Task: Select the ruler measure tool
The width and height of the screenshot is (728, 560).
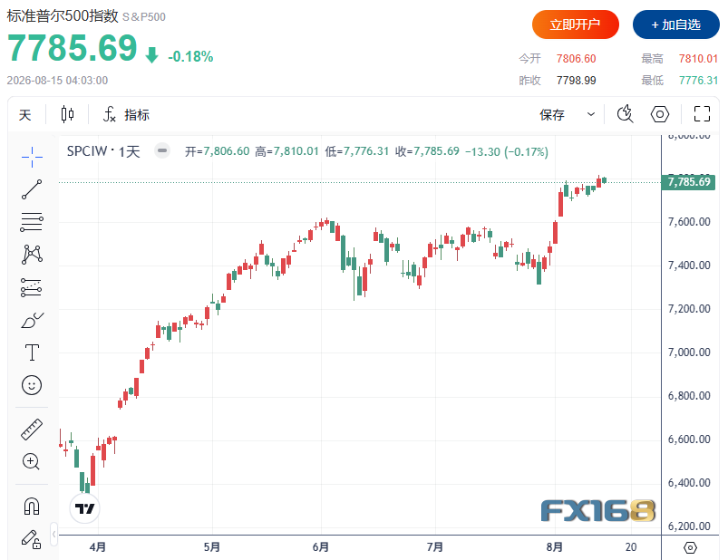Action: 32,430
